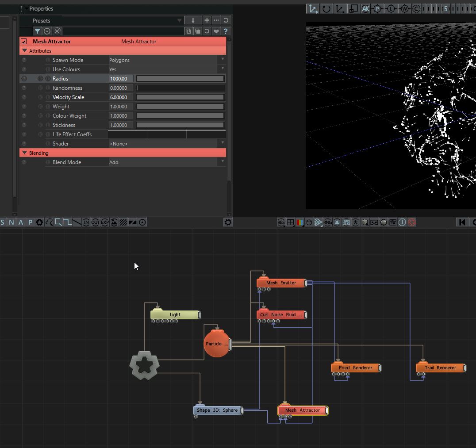The height and width of the screenshot is (448, 476).
Task: Open the Presets dropdown
Action: point(180,21)
